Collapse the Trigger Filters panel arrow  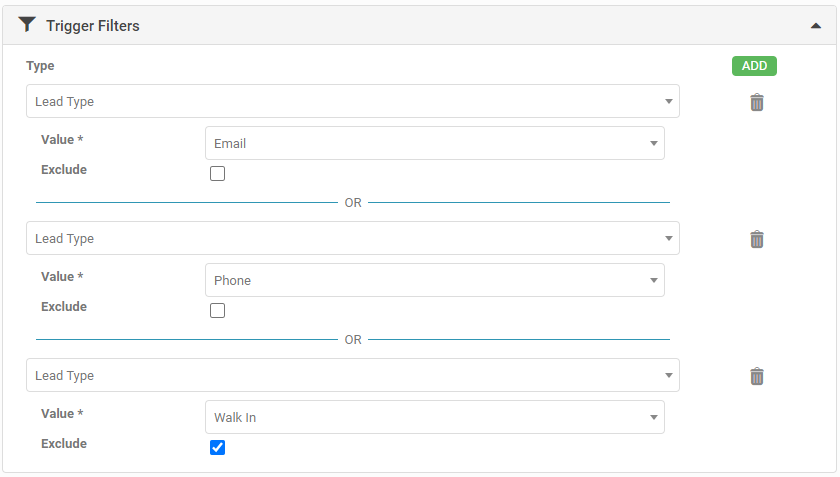(x=816, y=26)
